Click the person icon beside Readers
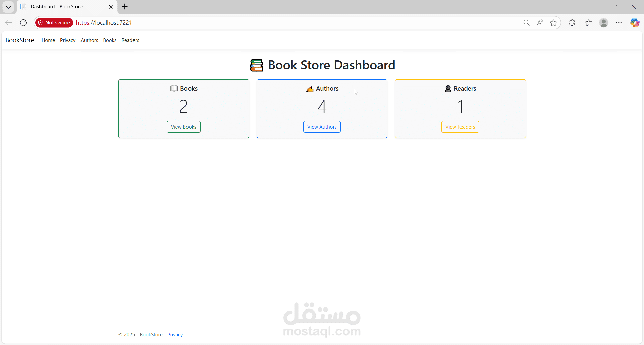The height and width of the screenshot is (345, 644). click(x=448, y=89)
